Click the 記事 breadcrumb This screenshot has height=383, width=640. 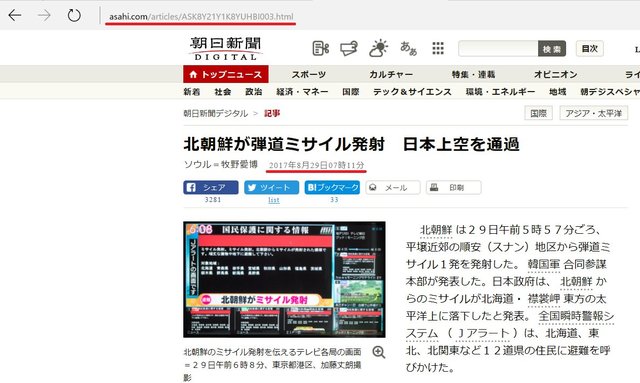point(272,114)
